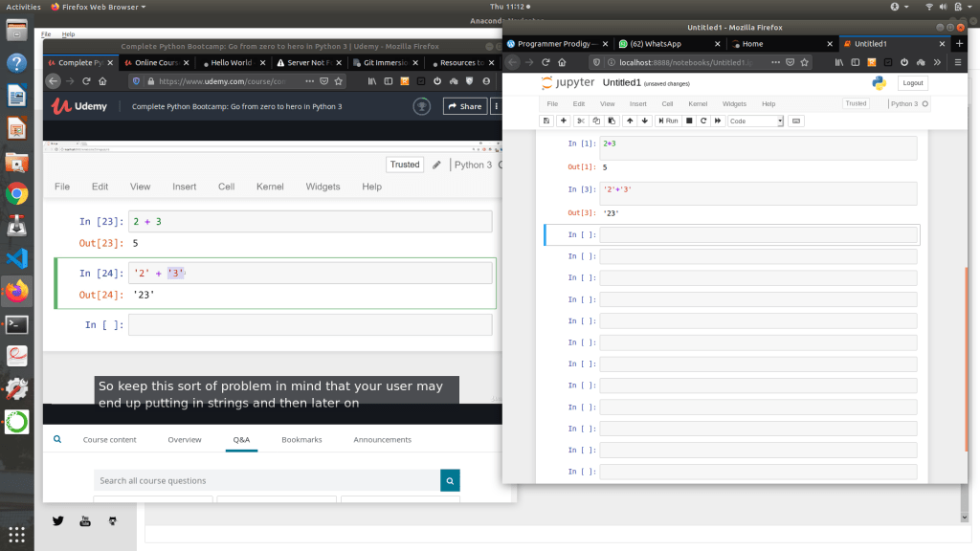Switch to the WhatsApp browser tab
Viewport: 980px width, 551px height.
click(662, 44)
